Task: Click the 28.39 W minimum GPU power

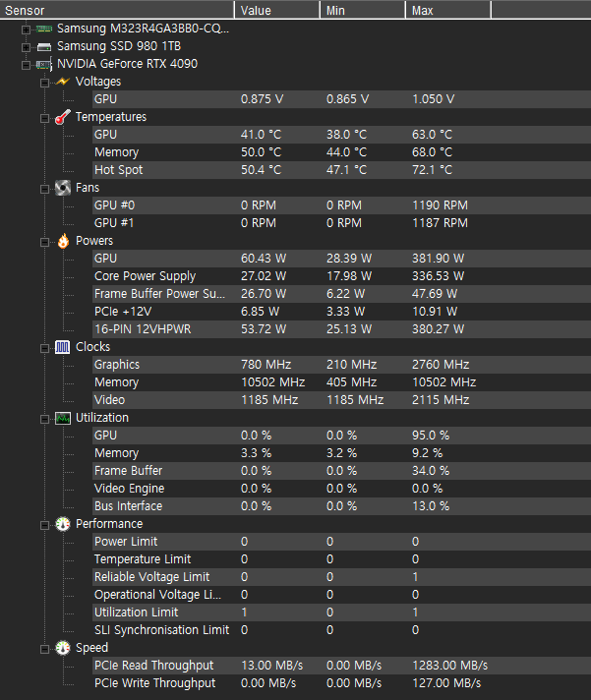Action: pyautogui.click(x=349, y=259)
